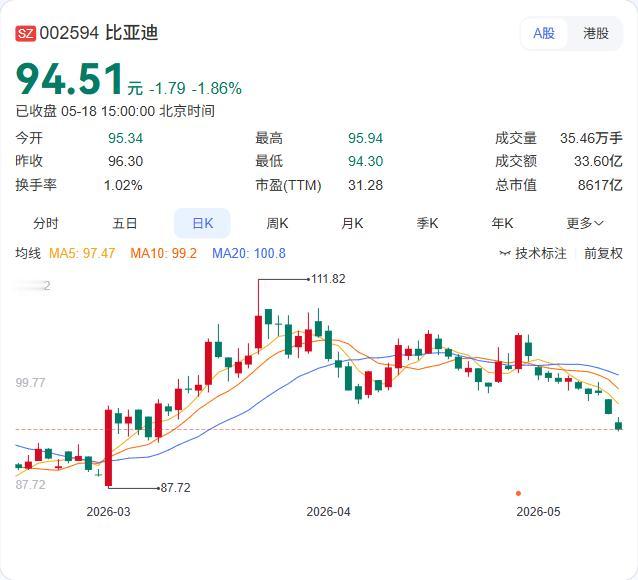Screen dimensions: 638x580
Task: Click the 市盈(TTM) value 31.28
Action: pos(365,186)
